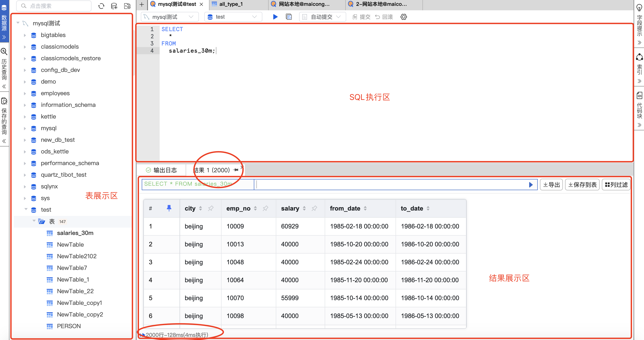
Task: Click the 列过滤 column filter button
Action: coord(616,185)
